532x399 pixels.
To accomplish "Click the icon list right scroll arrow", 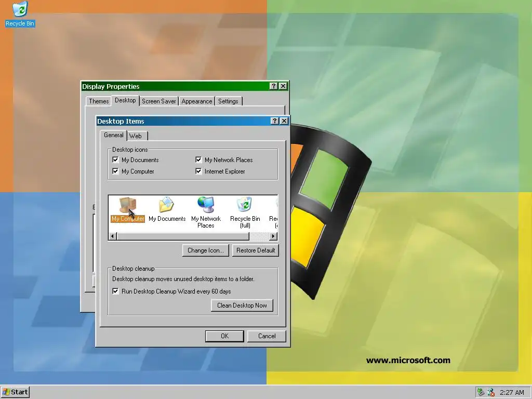I will [273, 236].
